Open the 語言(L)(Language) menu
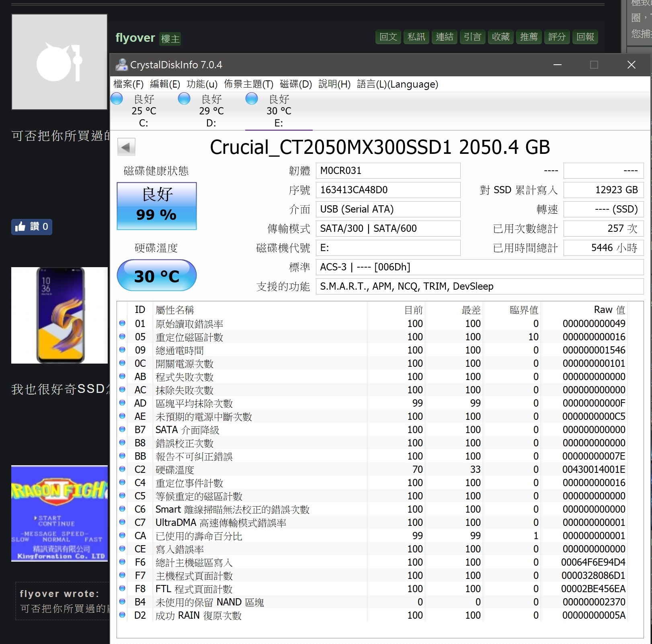 (x=398, y=84)
